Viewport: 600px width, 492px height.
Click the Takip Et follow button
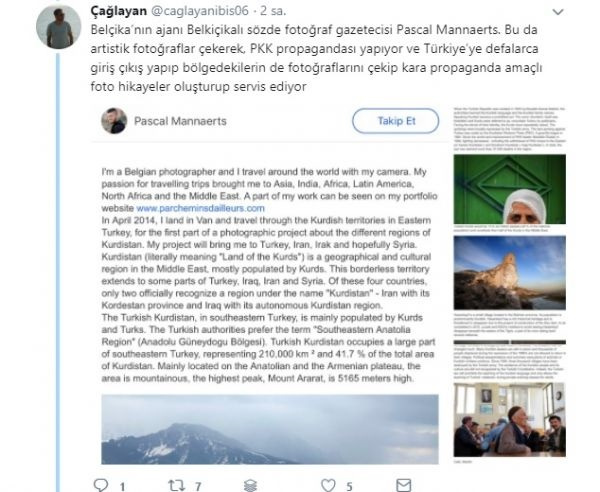pyautogui.click(x=395, y=121)
